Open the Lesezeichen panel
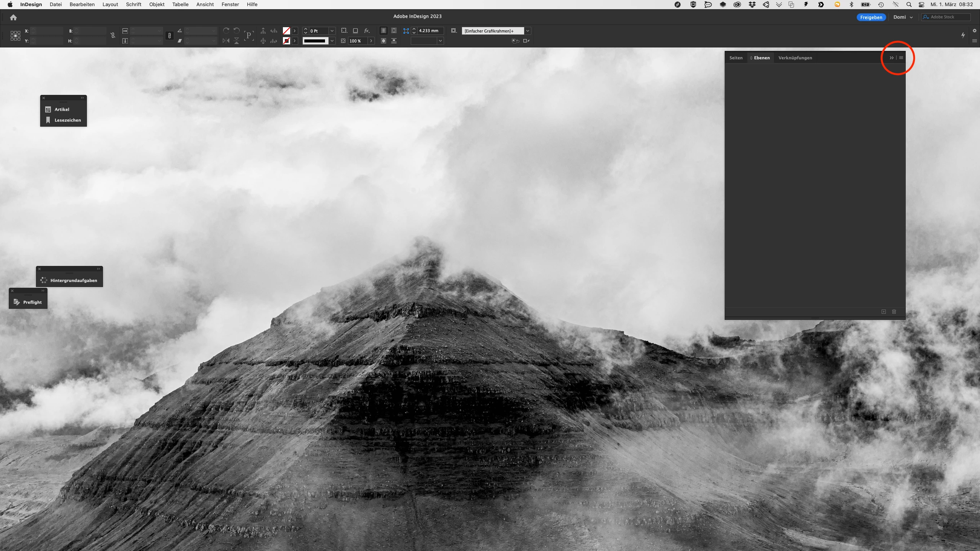This screenshot has height=551, width=980. (x=64, y=120)
